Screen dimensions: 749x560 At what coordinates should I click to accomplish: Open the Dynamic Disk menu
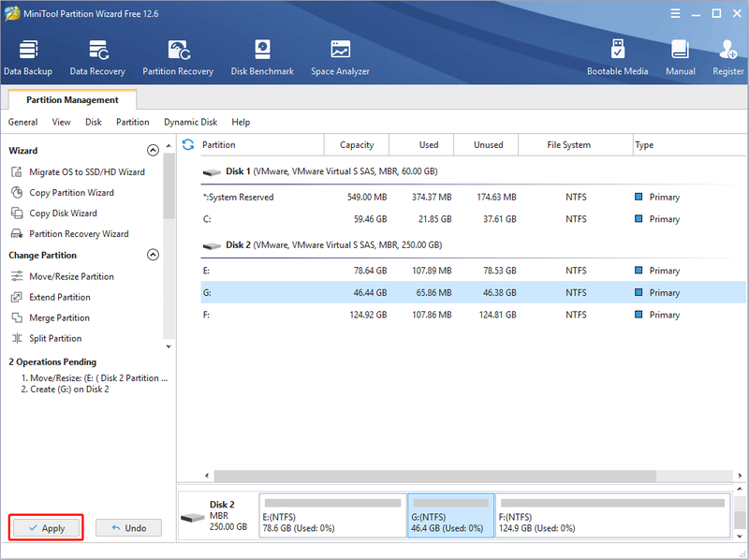click(191, 123)
